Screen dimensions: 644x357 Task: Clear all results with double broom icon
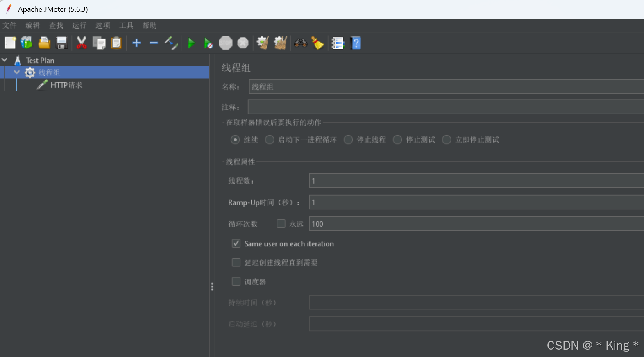[x=280, y=43]
